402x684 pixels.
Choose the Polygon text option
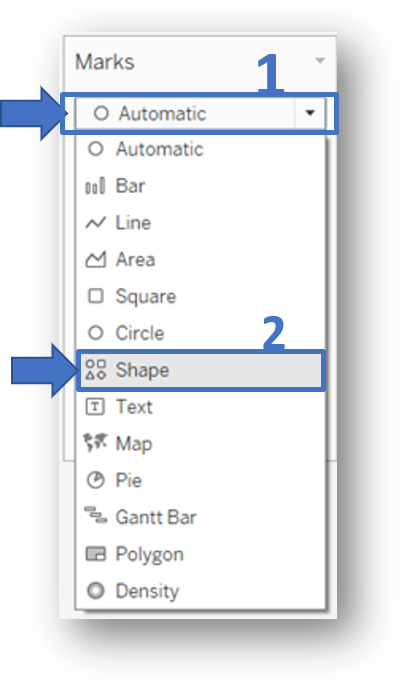(x=149, y=555)
